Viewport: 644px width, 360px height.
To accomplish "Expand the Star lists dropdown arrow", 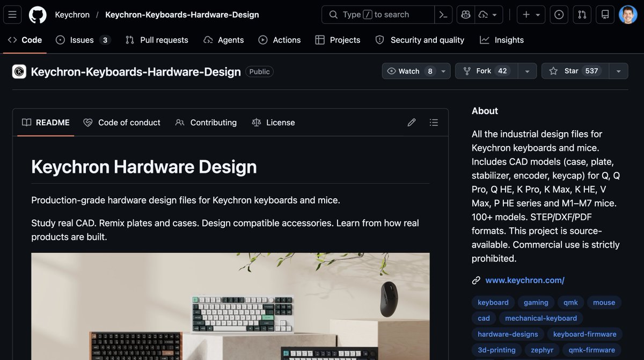I will pos(619,71).
